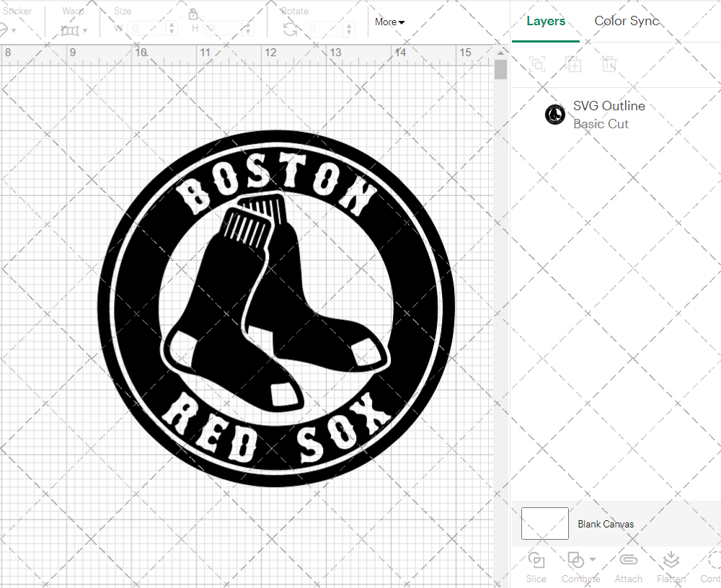
Task: Click the Slice tool
Action: tap(536, 567)
